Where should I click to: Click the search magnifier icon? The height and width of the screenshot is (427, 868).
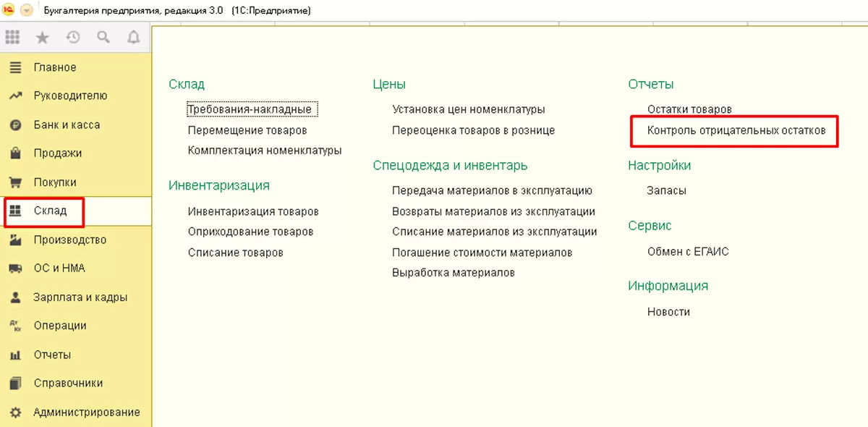click(103, 37)
